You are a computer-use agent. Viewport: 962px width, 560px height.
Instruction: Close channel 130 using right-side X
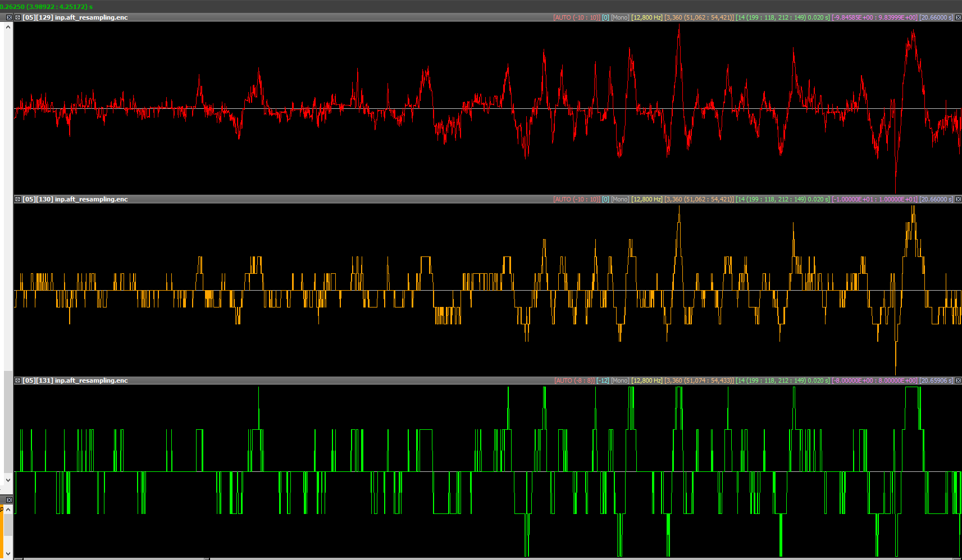(958, 199)
